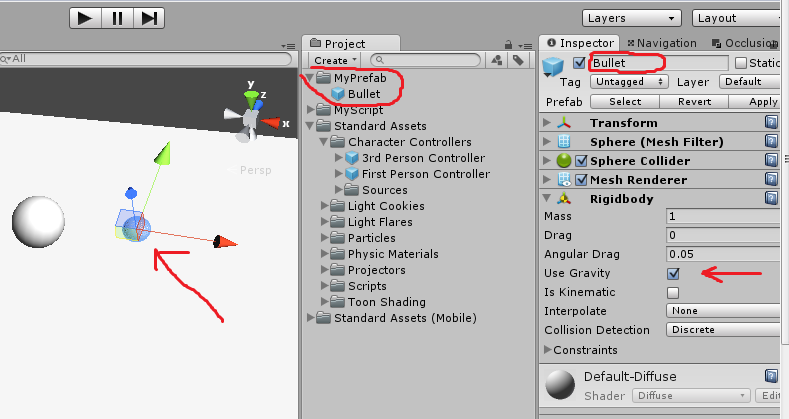Click the Pause playback button

click(x=117, y=19)
